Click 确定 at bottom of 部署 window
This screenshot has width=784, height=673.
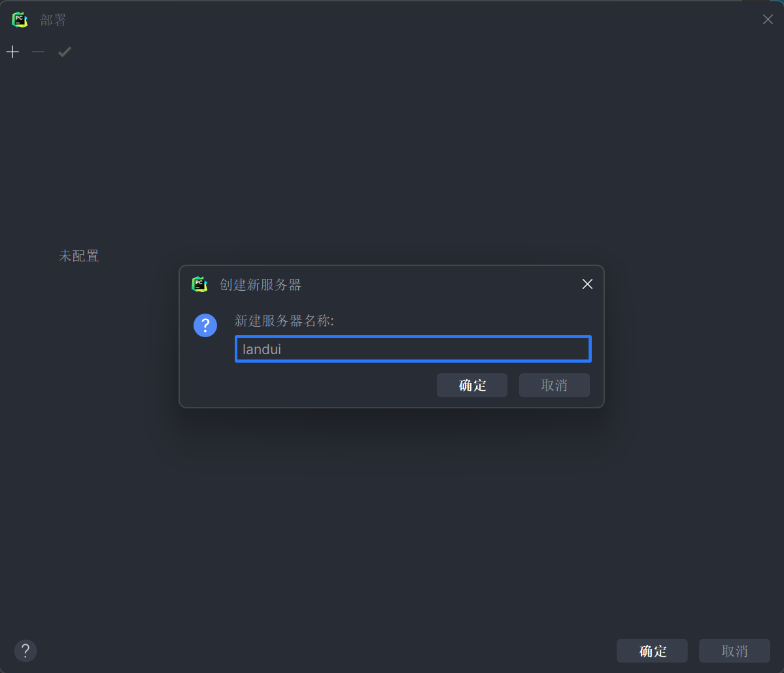(652, 651)
